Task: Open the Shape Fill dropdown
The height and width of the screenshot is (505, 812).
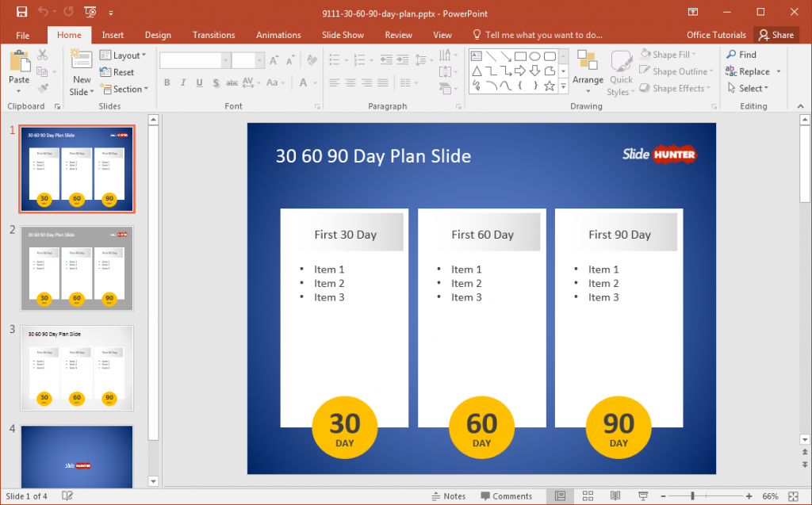Action: click(x=672, y=54)
